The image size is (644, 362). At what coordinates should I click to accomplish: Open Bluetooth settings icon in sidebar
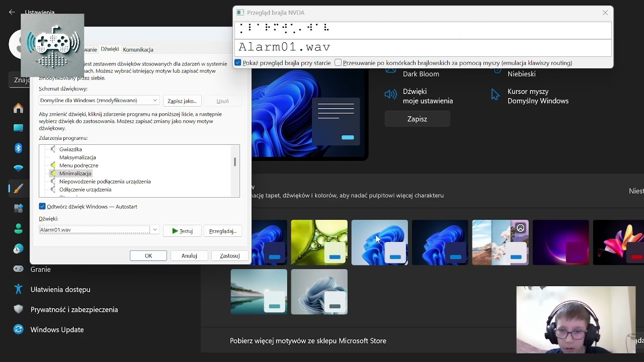coord(19,148)
